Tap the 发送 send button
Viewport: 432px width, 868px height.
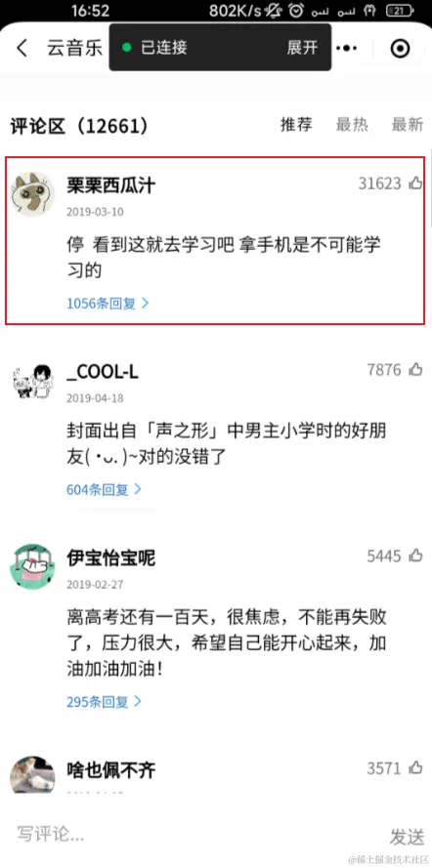coord(407,837)
